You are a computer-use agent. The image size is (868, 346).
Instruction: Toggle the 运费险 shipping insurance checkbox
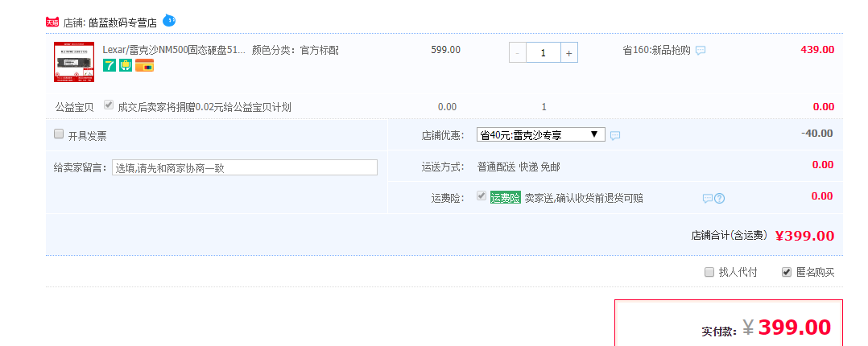click(482, 196)
